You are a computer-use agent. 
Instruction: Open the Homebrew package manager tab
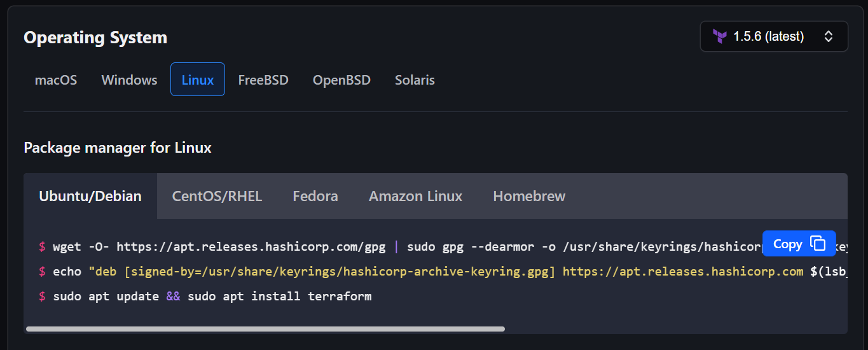pyautogui.click(x=529, y=196)
